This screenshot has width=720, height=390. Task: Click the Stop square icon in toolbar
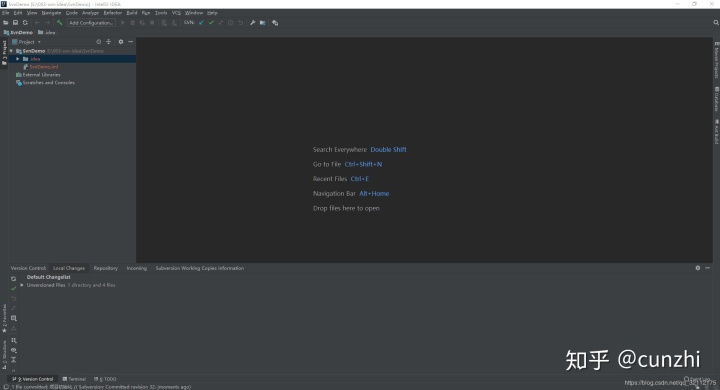click(x=152, y=23)
